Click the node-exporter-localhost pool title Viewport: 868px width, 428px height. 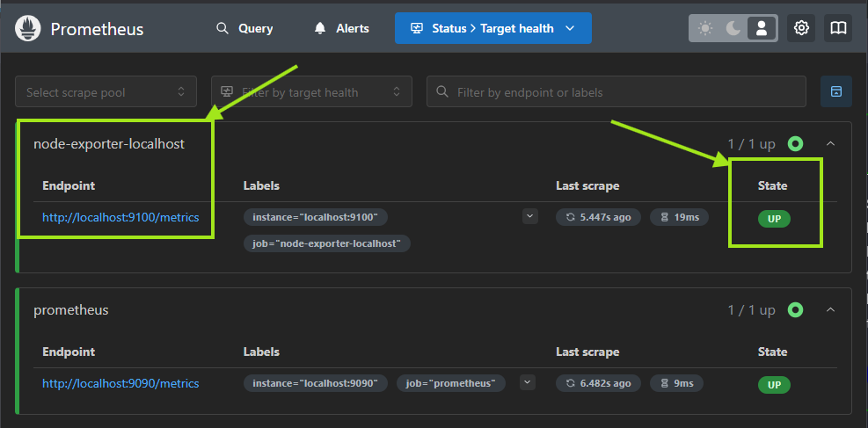109,144
